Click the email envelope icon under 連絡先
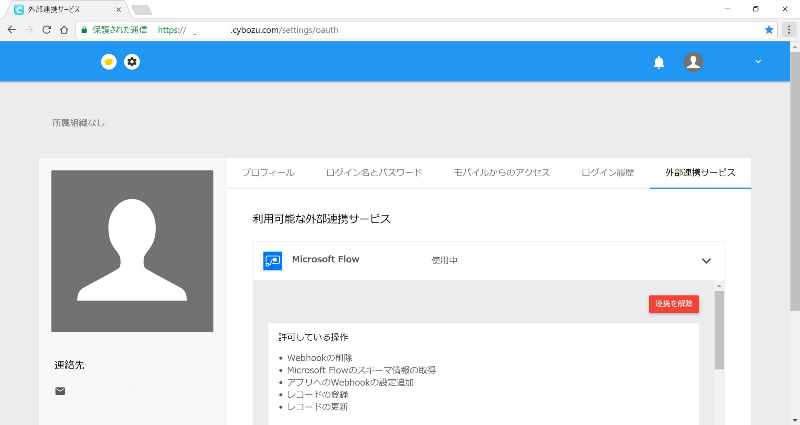800x425 pixels. pos(60,391)
